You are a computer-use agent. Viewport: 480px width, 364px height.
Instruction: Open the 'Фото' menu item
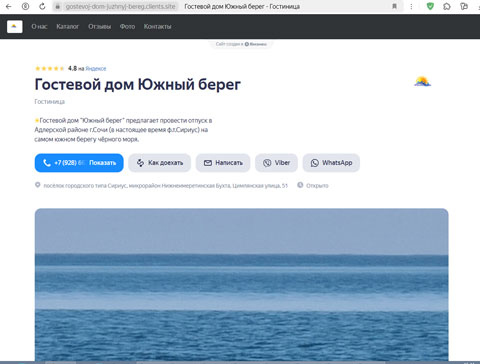(x=127, y=26)
